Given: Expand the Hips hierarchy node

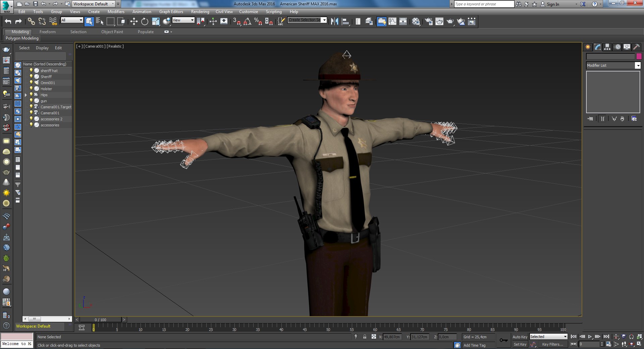Looking at the screenshot, I should coord(26,95).
